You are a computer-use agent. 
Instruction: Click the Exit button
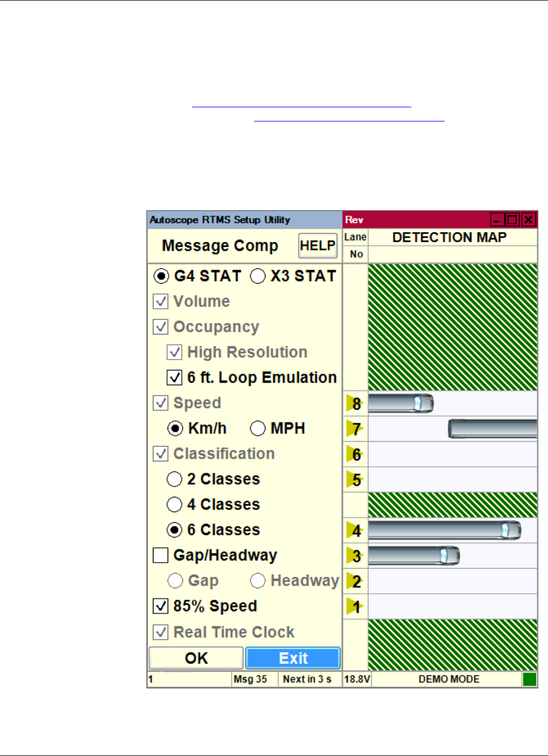[293, 658]
